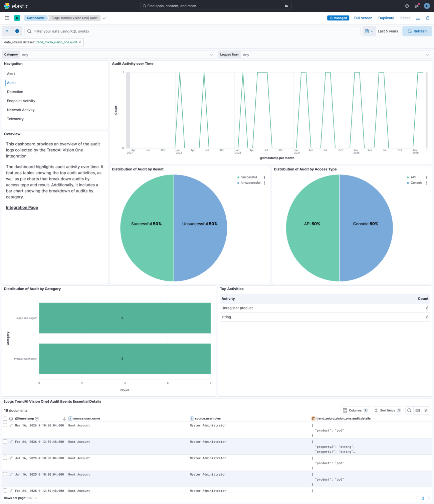Screen dimensions: 434x504
Task: Select Detection in the Navigation panel
Action: [x=15, y=92]
